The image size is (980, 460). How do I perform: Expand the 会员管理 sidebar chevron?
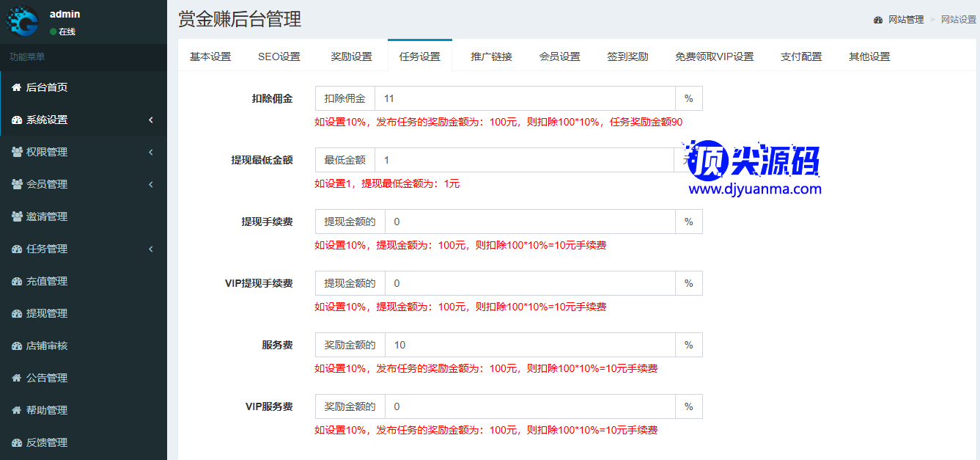151,184
